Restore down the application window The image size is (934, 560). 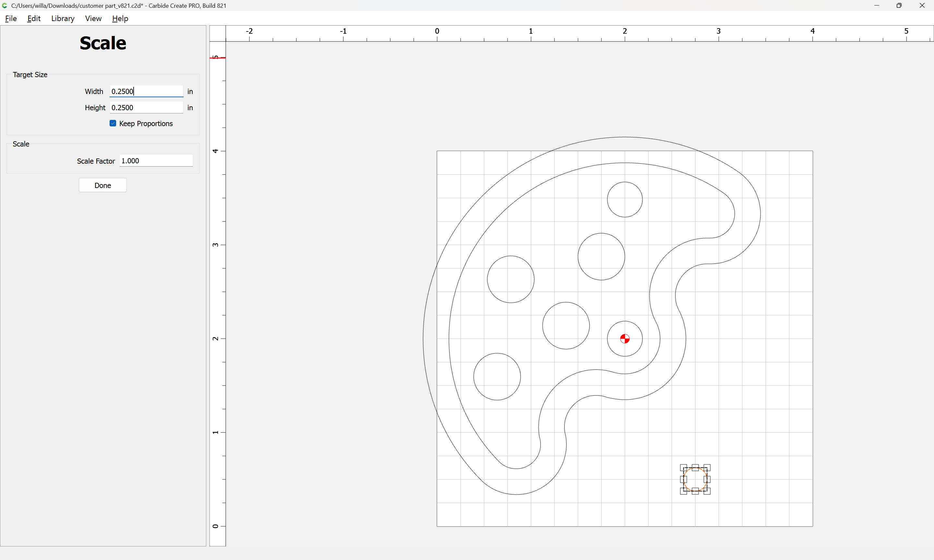pos(899,5)
